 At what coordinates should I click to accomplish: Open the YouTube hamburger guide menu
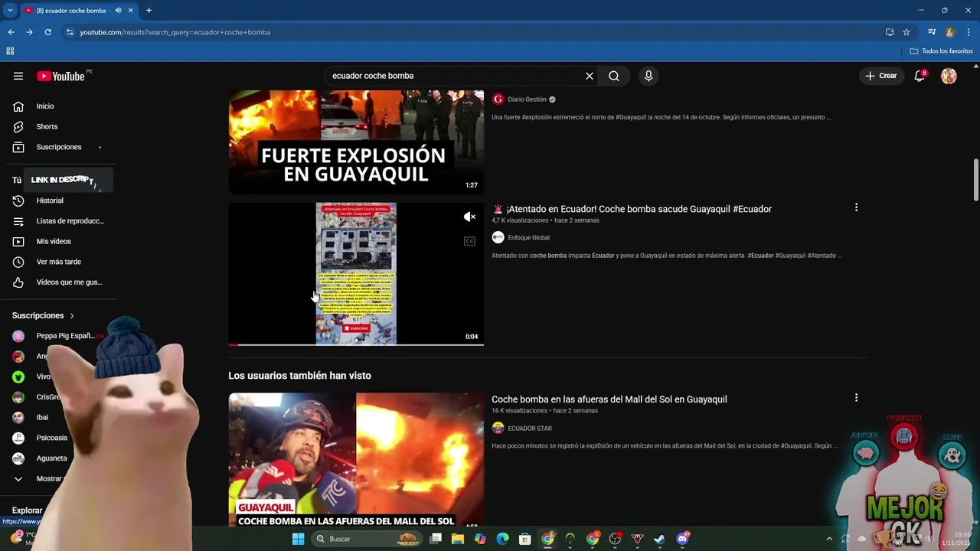pos(18,76)
